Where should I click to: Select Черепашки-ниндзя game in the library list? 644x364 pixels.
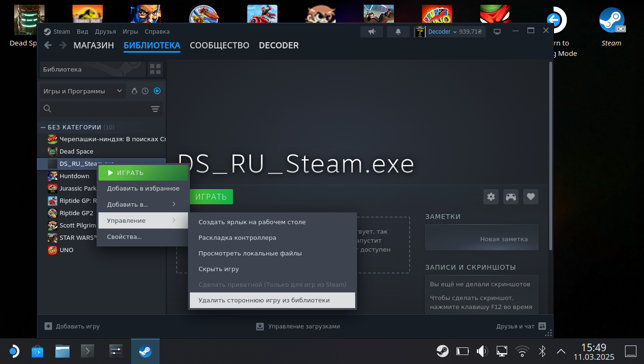106,139
